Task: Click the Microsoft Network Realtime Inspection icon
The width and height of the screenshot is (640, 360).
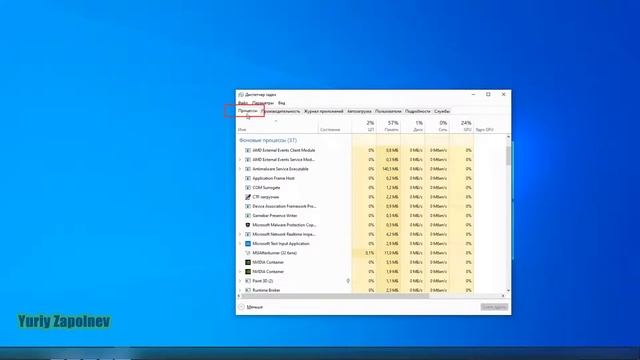Action: point(248,234)
